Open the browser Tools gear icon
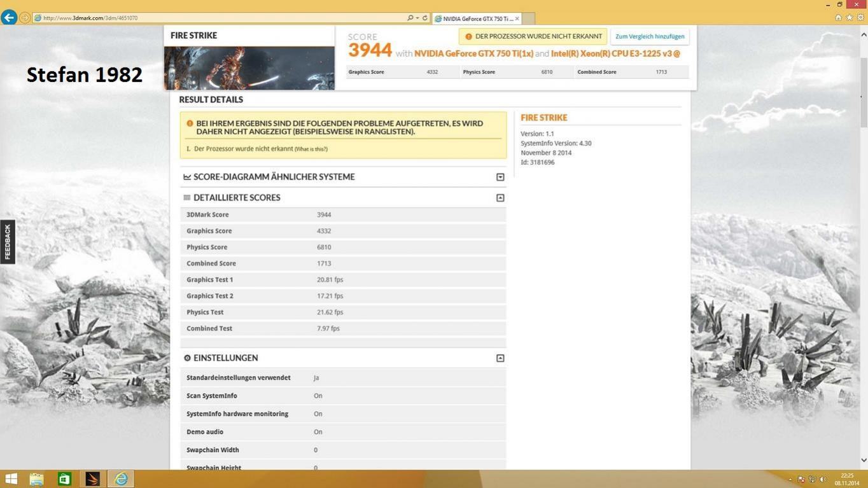Screen dimensions: 868x488 pyautogui.click(x=860, y=18)
